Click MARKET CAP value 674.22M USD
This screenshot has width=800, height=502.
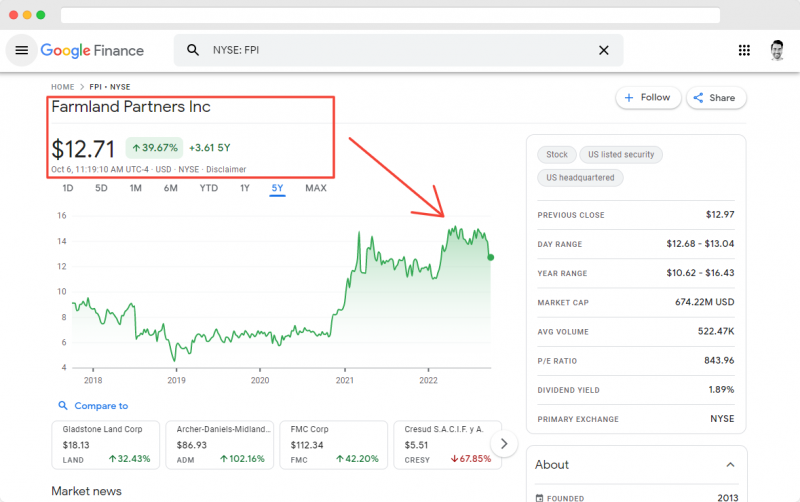[x=705, y=302]
